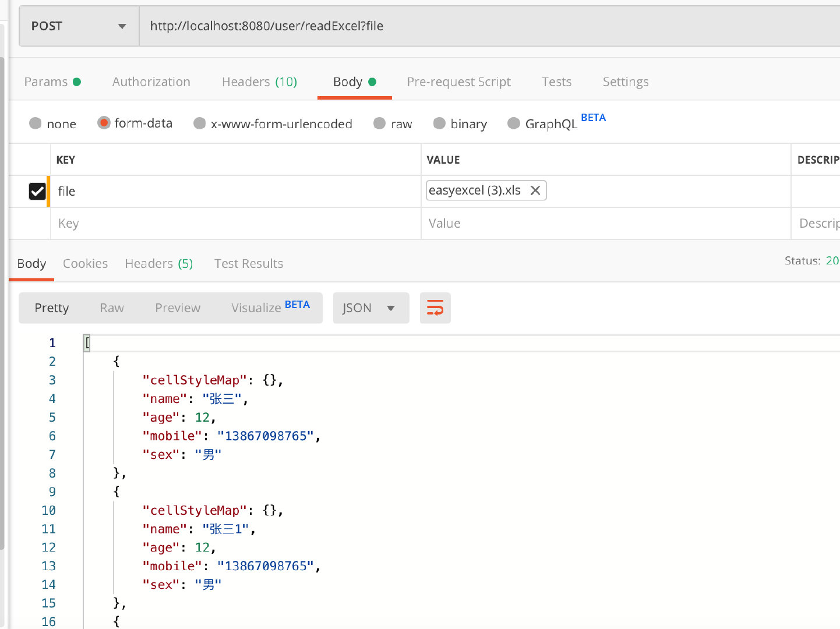
Task: Select the none body type radio button
Action: (x=36, y=123)
